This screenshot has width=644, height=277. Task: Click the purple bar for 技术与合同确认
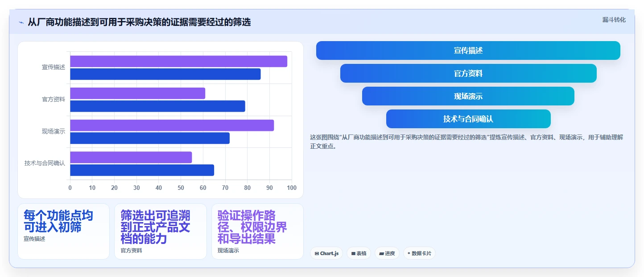point(131,157)
